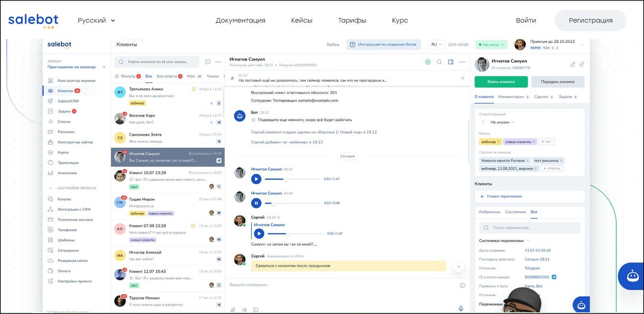
Task: Switch to Чужие clients tab
Action: [213, 76]
